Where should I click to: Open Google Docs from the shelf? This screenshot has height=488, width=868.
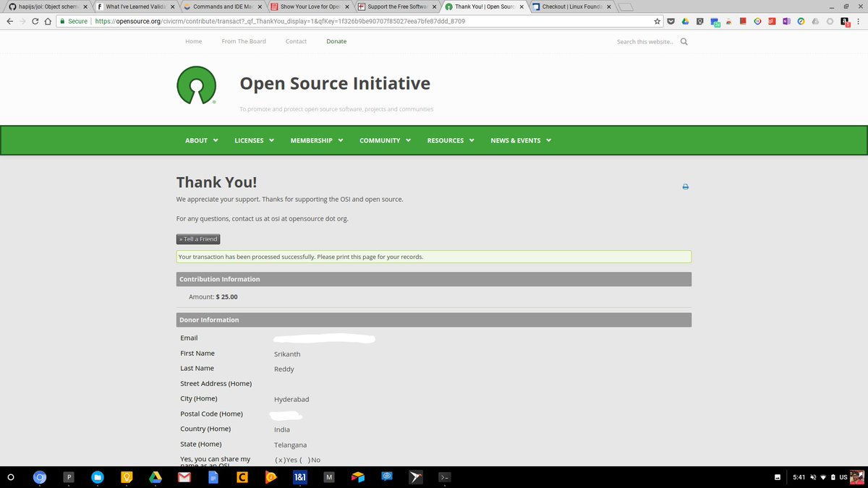click(x=213, y=477)
